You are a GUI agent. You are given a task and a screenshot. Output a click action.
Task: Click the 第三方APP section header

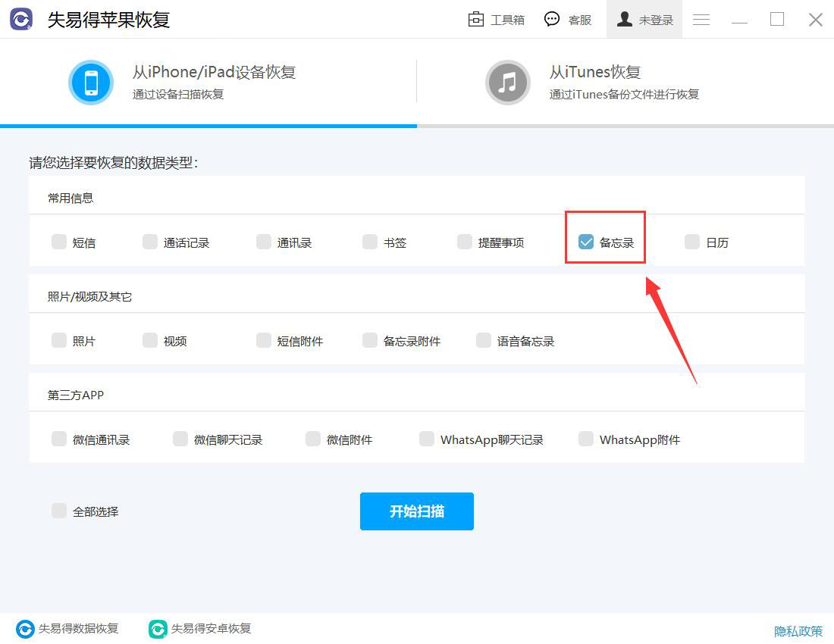click(76, 395)
